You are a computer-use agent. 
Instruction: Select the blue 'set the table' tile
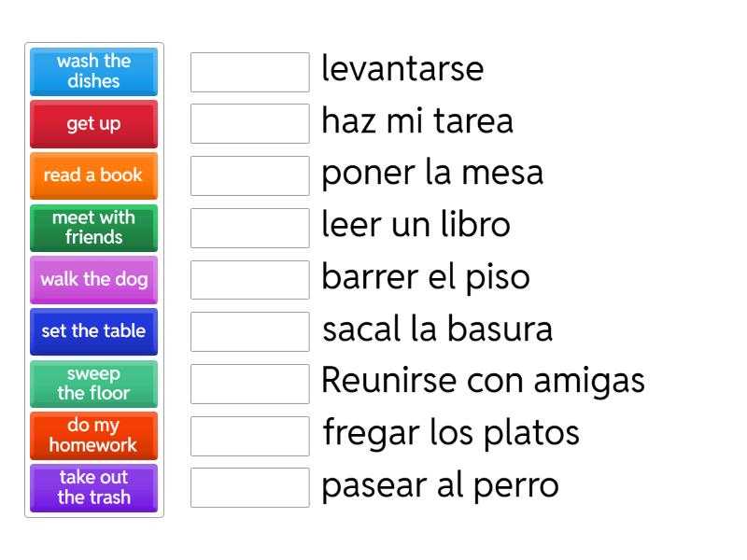tap(93, 331)
